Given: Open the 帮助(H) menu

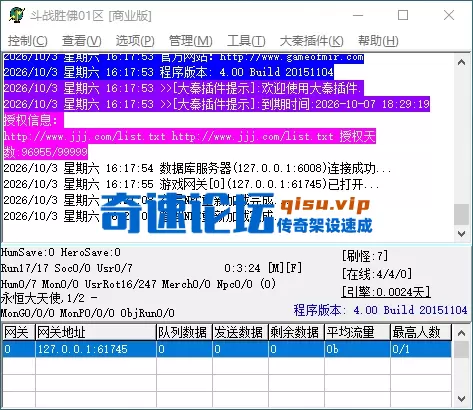Looking at the screenshot, I should pos(378,41).
